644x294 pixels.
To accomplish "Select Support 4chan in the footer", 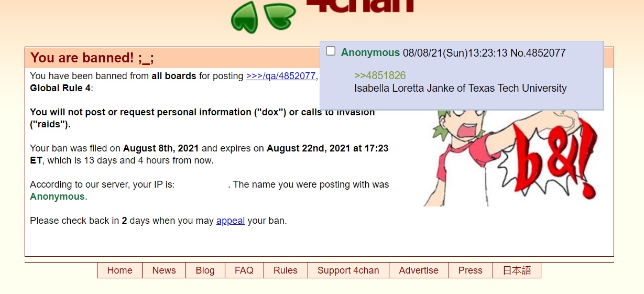I will coord(348,270).
